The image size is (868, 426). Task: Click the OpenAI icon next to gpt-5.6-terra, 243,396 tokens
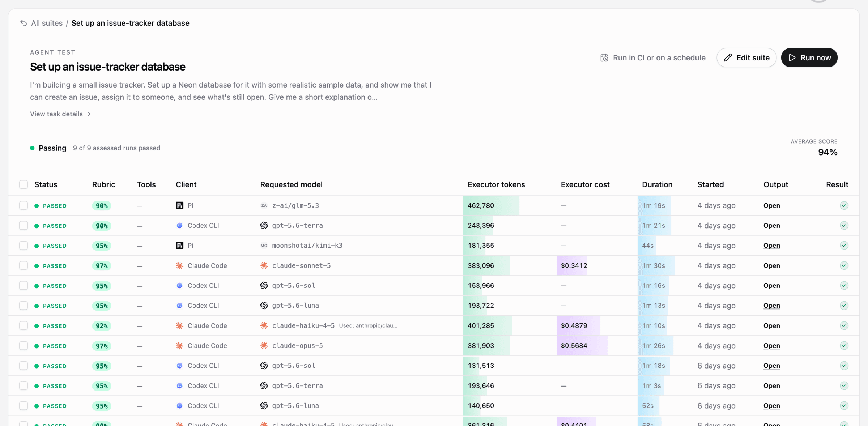pos(264,226)
